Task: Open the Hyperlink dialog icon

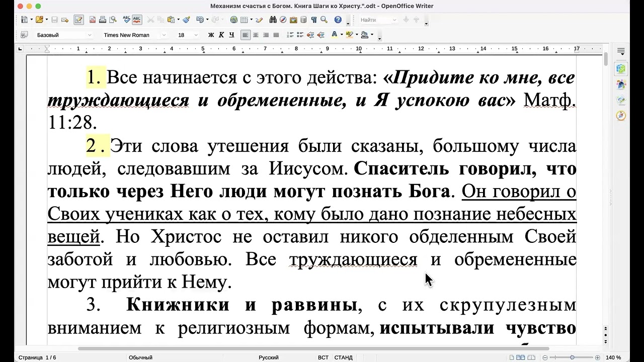Action: tap(234, 20)
